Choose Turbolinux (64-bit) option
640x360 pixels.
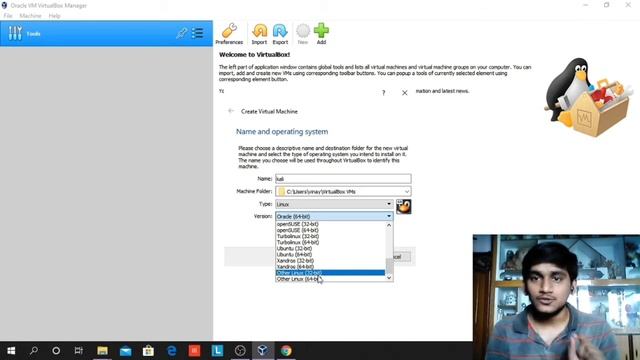click(x=330, y=242)
